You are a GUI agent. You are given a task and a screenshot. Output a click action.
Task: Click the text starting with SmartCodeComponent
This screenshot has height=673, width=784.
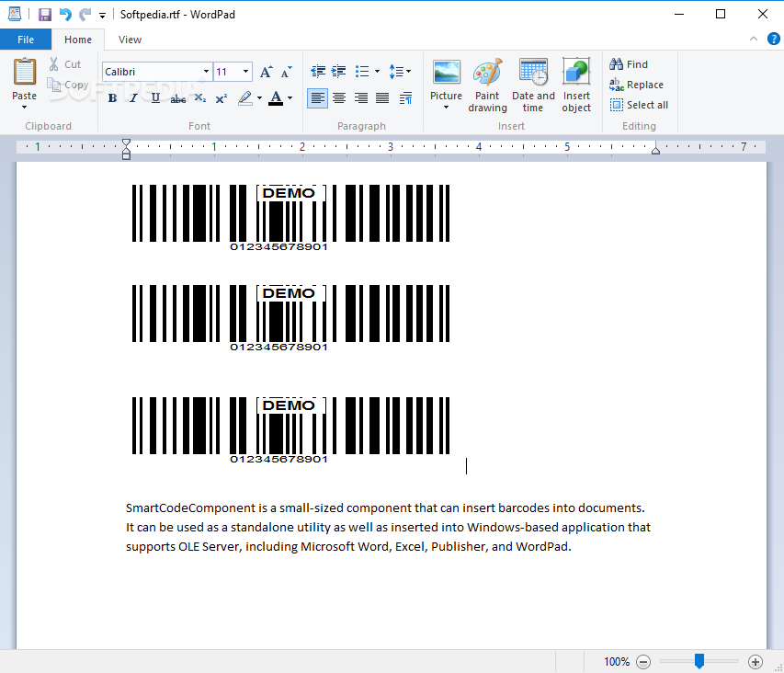click(385, 508)
